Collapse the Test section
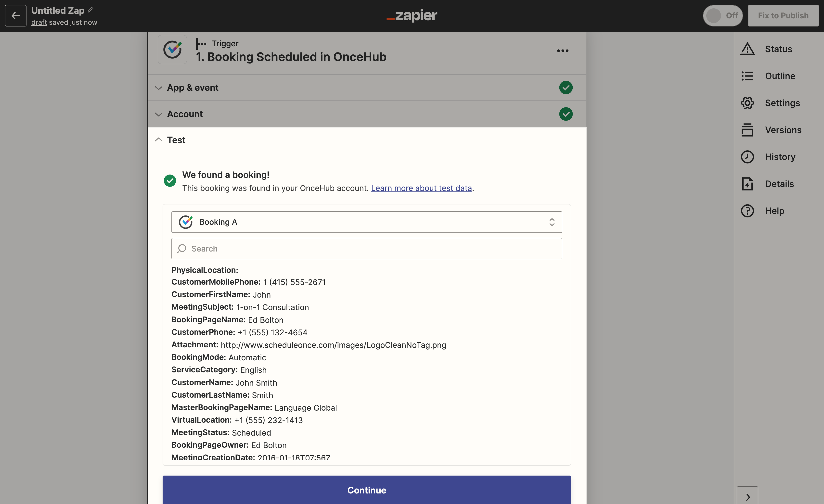The height and width of the screenshot is (504, 824). point(367,140)
